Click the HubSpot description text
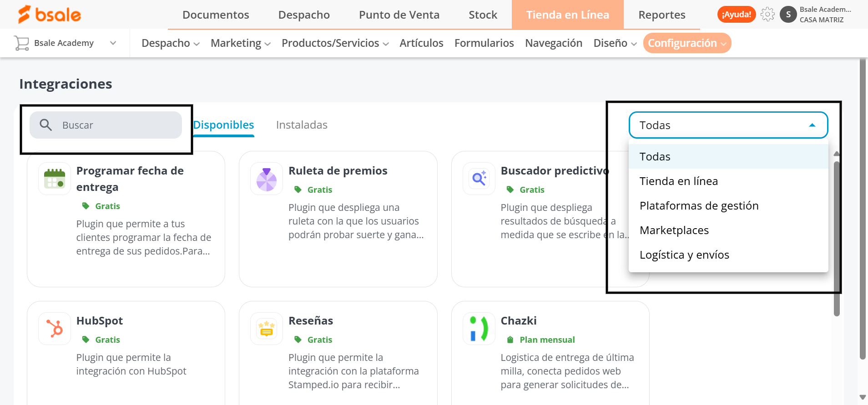Image resolution: width=868 pixels, height=405 pixels. pyautogui.click(x=131, y=364)
